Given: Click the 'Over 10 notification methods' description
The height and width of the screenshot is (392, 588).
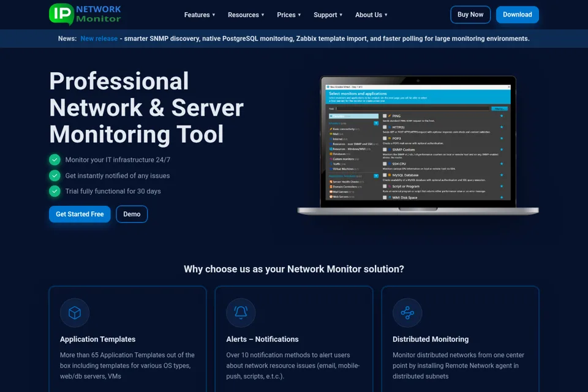Looking at the screenshot, I should 293,366.
